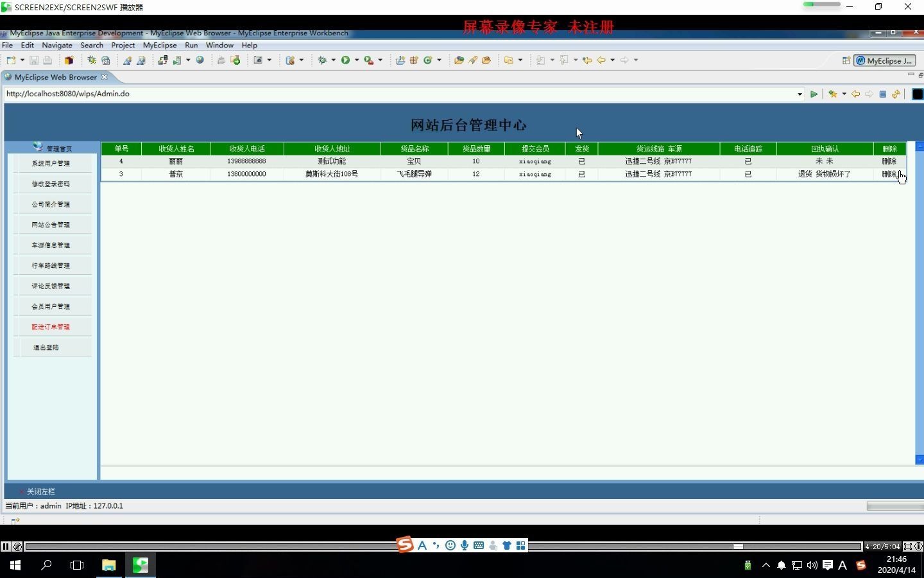Screen dimensions: 924x578
Task: Click the Print icon in MyEclipse toolbar
Action: (x=47, y=60)
